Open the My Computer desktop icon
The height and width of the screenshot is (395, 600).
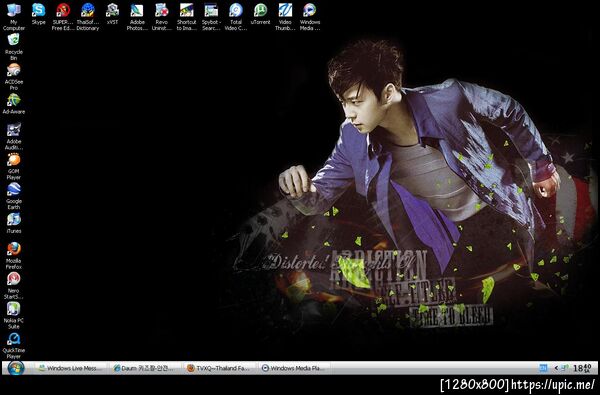[14, 16]
